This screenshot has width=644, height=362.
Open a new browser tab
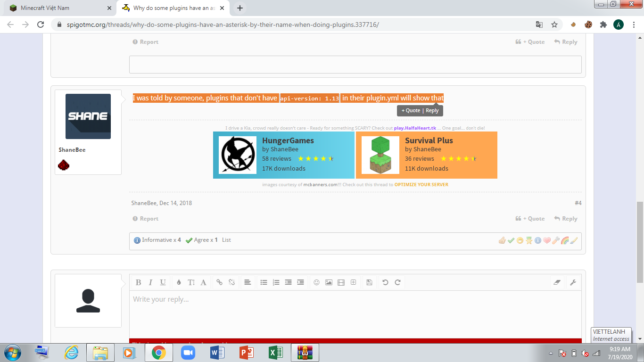click(240, 8)
